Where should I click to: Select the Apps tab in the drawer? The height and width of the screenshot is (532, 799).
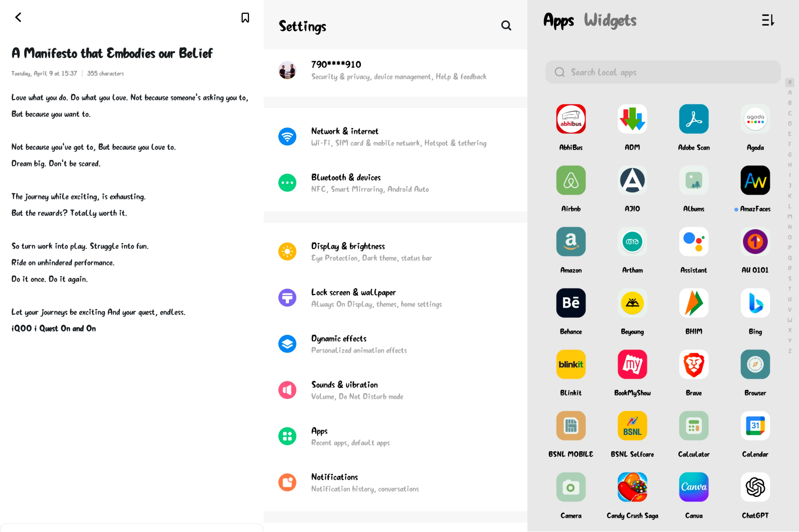558,20
